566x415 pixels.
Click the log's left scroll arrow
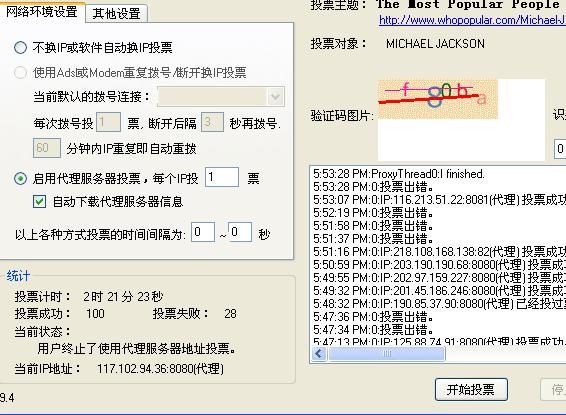(319, 354)
